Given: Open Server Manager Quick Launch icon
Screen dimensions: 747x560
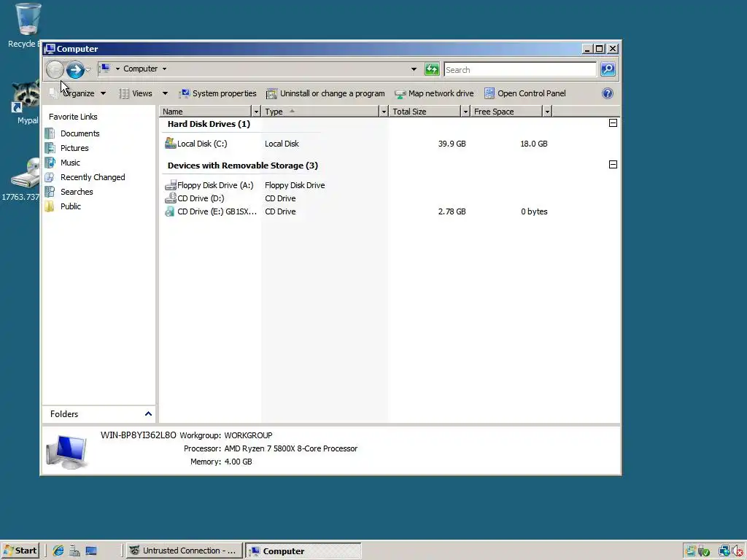Looking at the screenshot, I should pos(75,551).
